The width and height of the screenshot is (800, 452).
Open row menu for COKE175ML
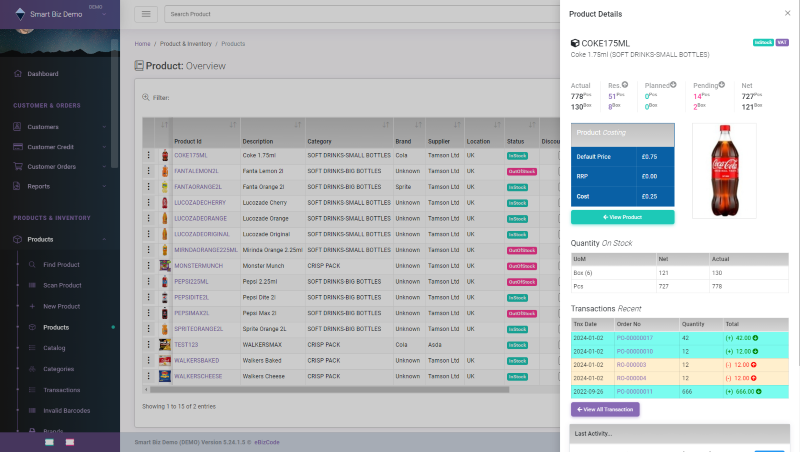[148, 155]
